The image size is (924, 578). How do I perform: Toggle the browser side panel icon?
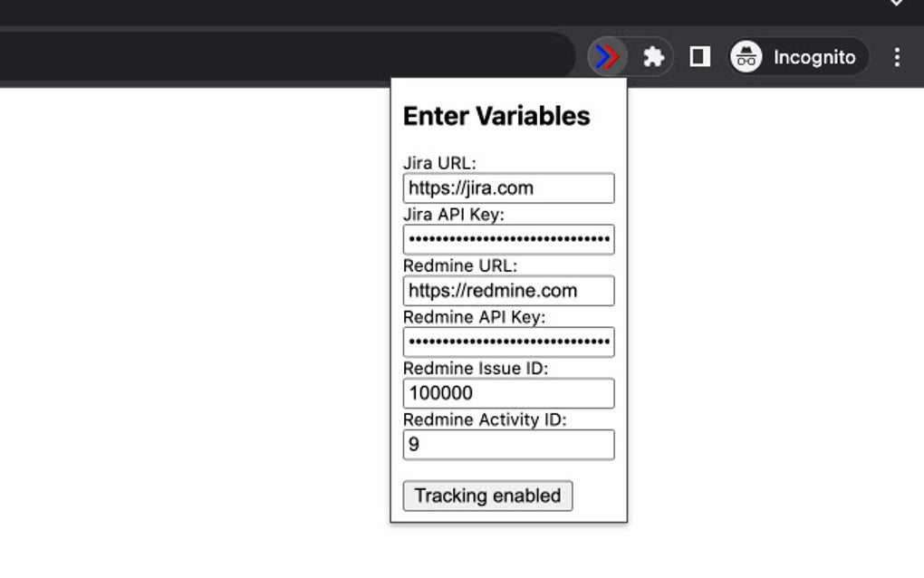(x=699, y=57)
